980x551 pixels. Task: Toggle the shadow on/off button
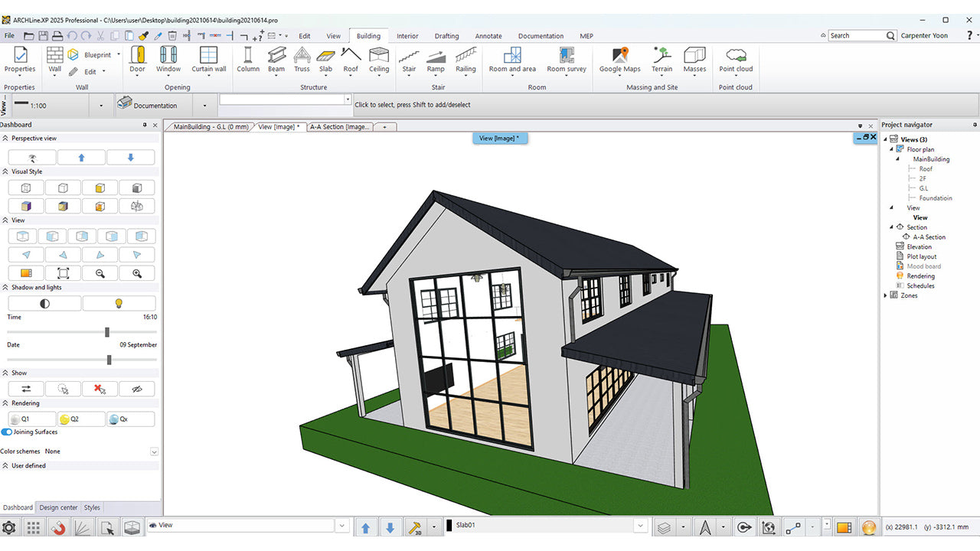pos(44,304)
